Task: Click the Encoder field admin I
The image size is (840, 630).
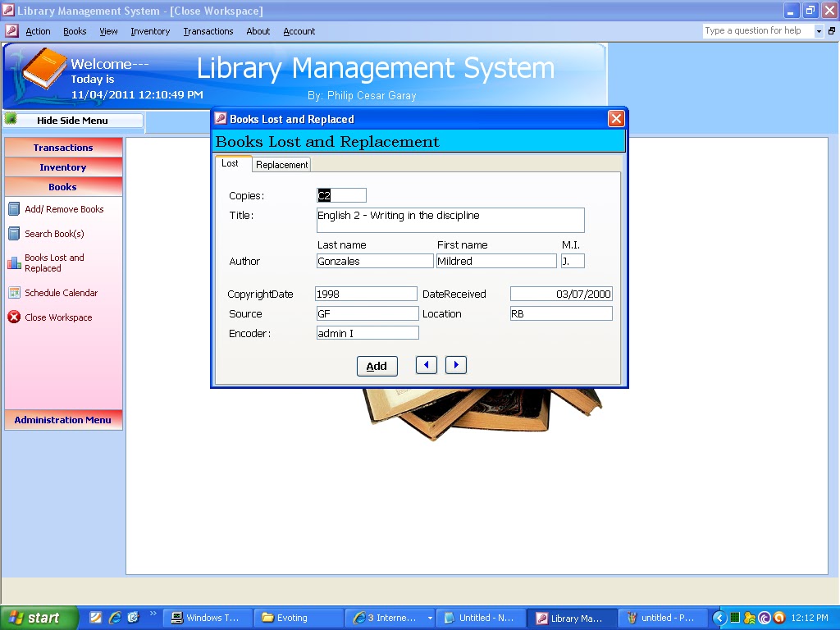Action: (x=367, y=333)
